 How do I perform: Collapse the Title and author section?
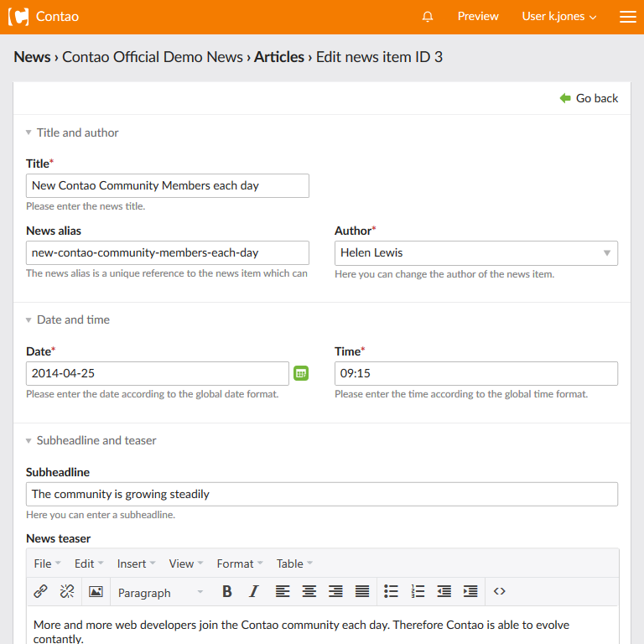(x=72, y=132)
